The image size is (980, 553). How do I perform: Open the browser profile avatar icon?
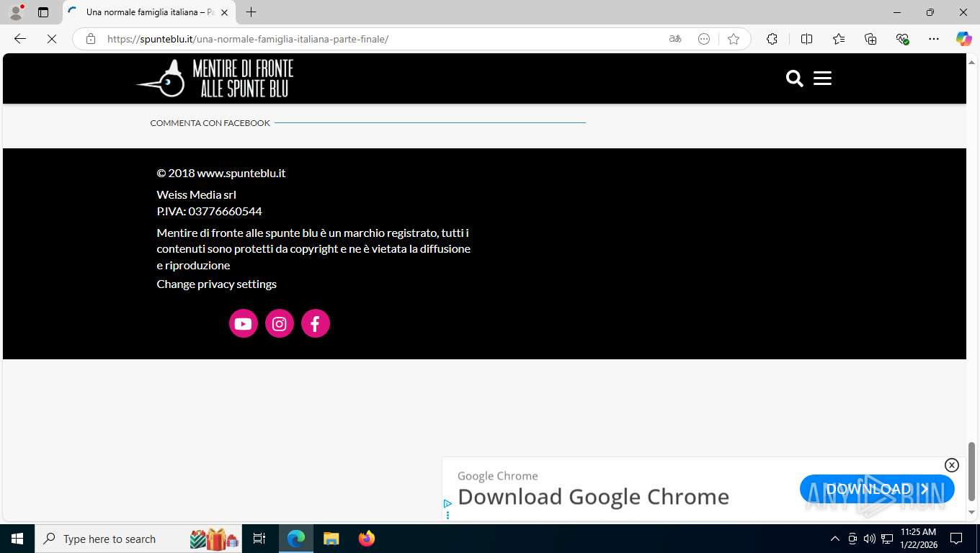pyautogui.click(x=16, y=12)
